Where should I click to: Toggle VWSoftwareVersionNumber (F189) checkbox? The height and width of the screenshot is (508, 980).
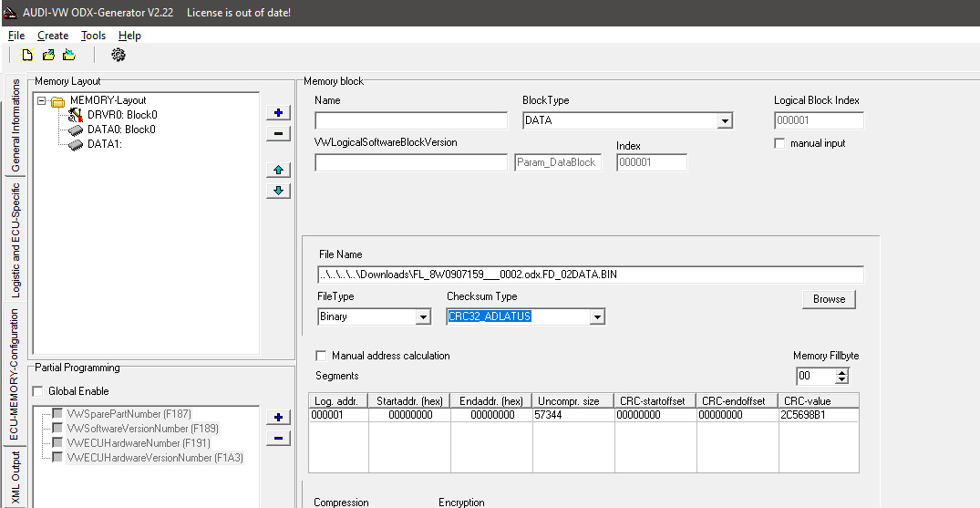[x=57, y=428]
